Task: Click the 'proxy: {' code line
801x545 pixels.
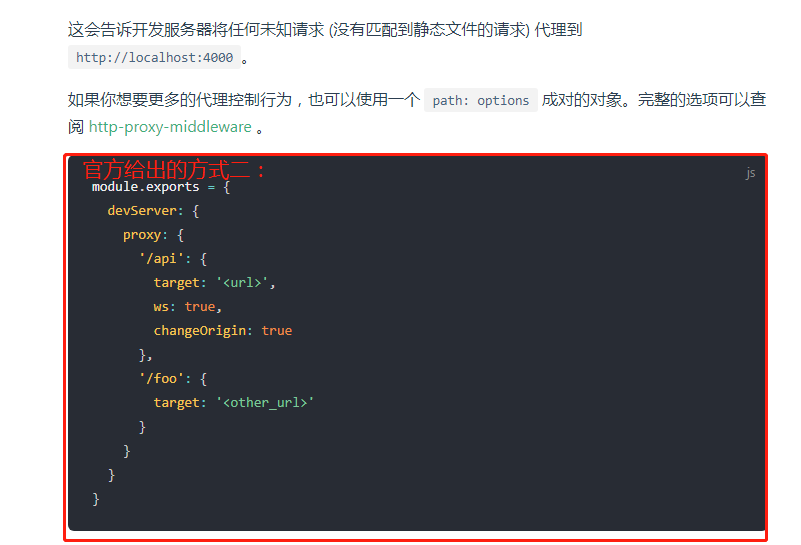Action: [153, 235]
